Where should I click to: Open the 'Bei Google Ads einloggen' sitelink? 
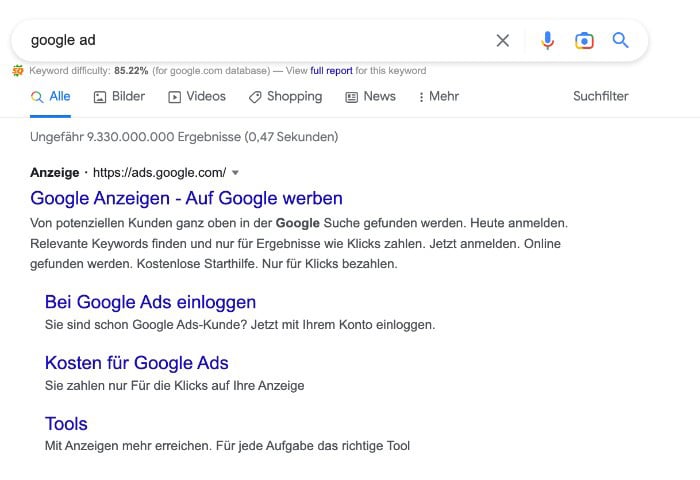pos(150,302)
